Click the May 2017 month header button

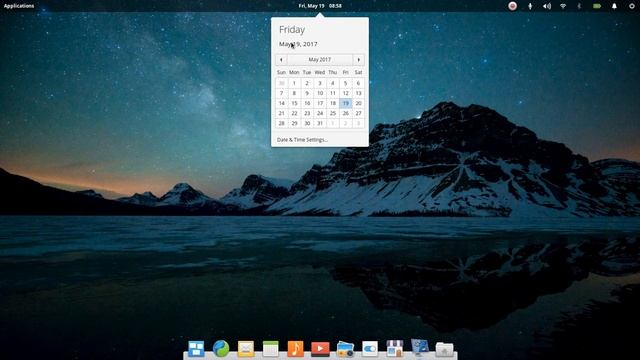pos(320,60)
